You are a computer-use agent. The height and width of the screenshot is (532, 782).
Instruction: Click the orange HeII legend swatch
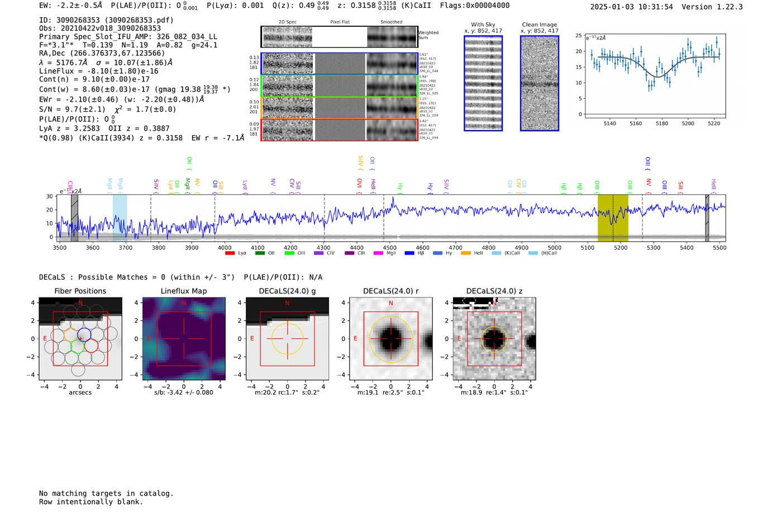tap(466, 253)
